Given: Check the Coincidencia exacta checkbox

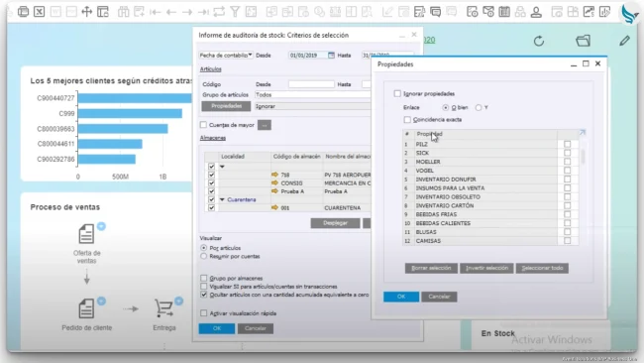Looking at the screenshot, I should click(x=407, y=120).
